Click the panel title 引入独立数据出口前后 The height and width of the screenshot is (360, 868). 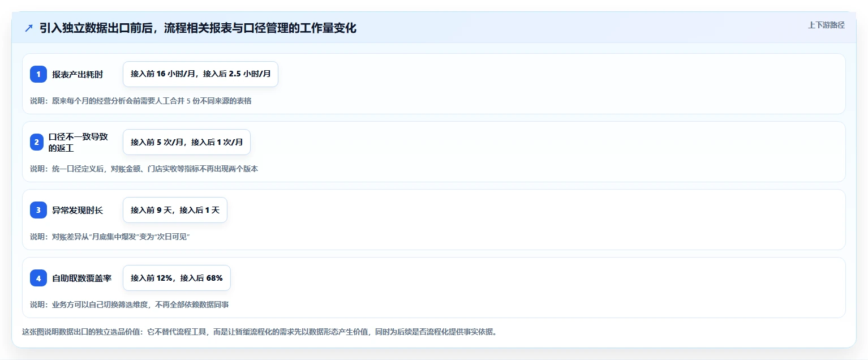click(x=198, y=28)
